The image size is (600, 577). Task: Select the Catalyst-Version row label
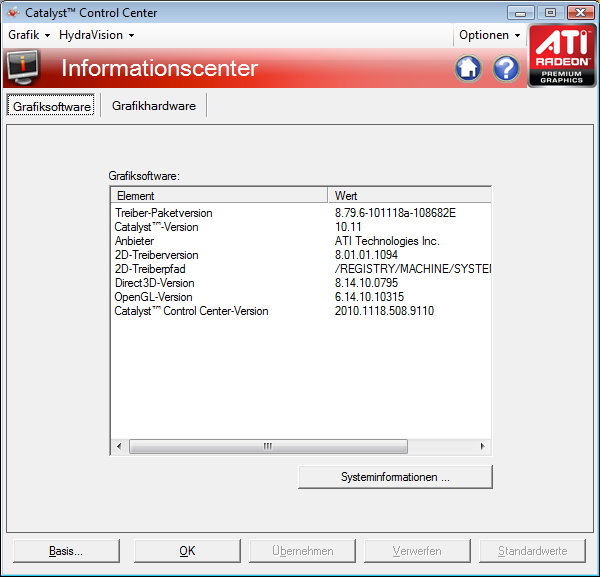156,227
